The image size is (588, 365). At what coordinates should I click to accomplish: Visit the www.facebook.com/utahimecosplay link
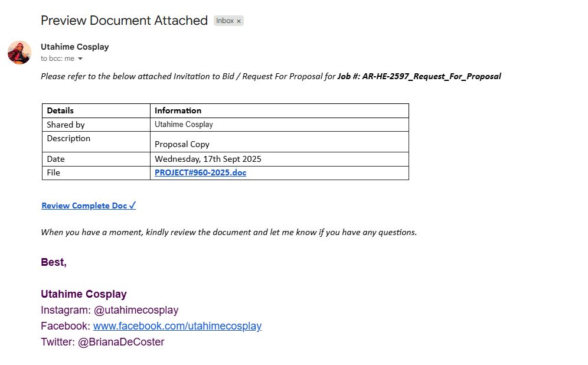click(177, 325)
